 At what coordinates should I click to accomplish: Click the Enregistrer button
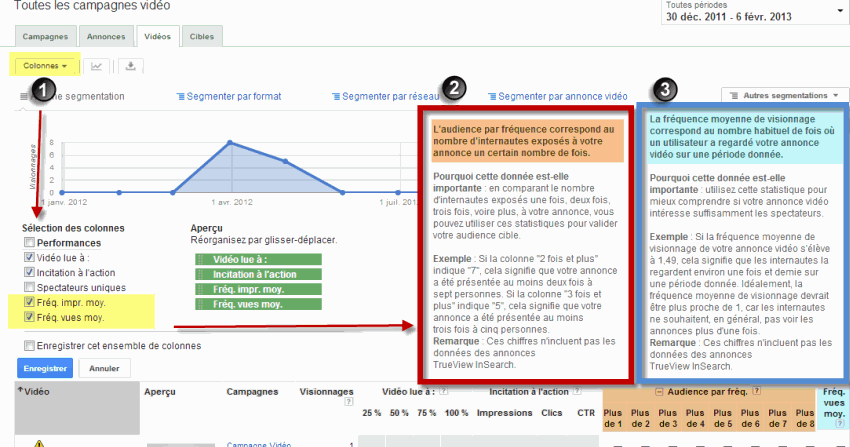pos(45,368)
